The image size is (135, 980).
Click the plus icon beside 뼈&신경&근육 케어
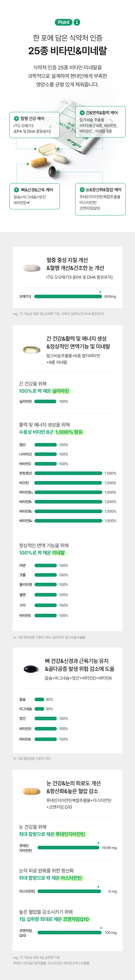[x=16, y=190]
